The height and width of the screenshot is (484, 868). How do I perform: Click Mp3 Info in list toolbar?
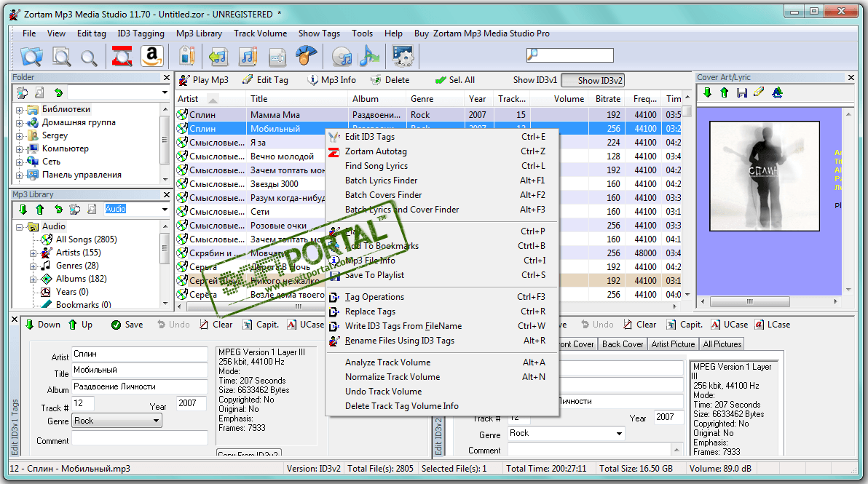click(x=332, y=80)
